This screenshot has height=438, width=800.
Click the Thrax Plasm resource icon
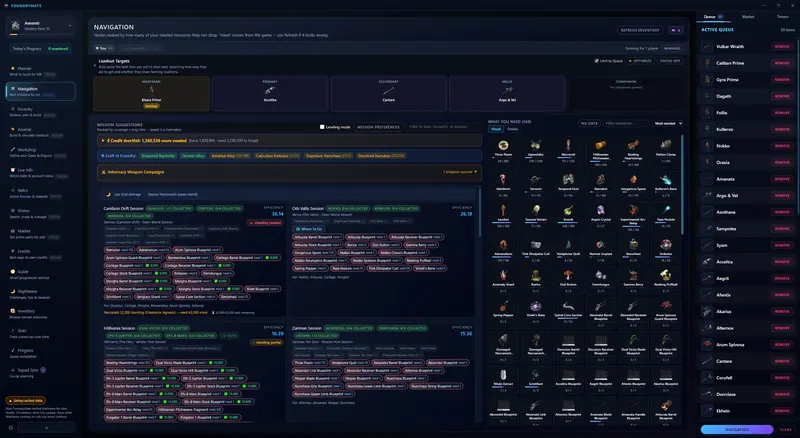tap(503, 145)
